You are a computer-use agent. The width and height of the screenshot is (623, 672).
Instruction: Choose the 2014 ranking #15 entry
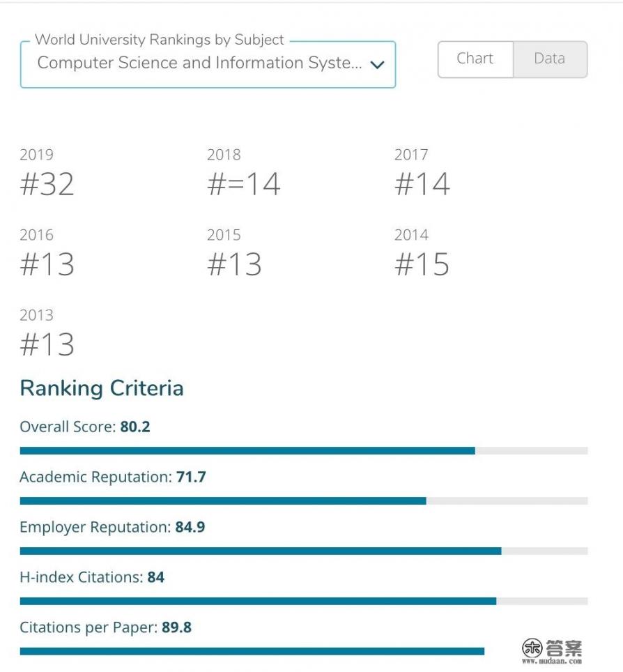(x=422, y=264)
